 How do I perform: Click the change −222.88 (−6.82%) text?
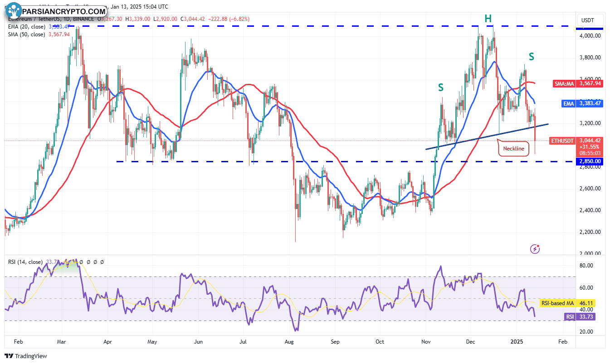click(228, 19)
